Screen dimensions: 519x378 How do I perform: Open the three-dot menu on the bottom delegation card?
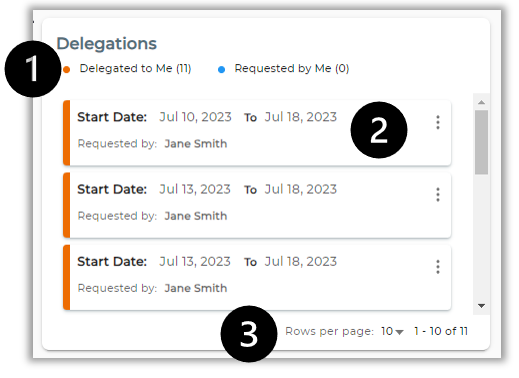click(438, 267)
